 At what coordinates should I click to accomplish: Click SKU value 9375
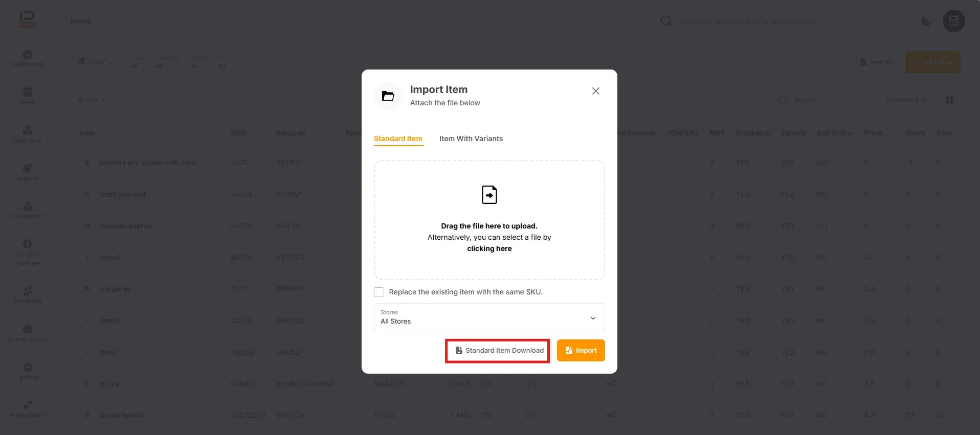239,163
